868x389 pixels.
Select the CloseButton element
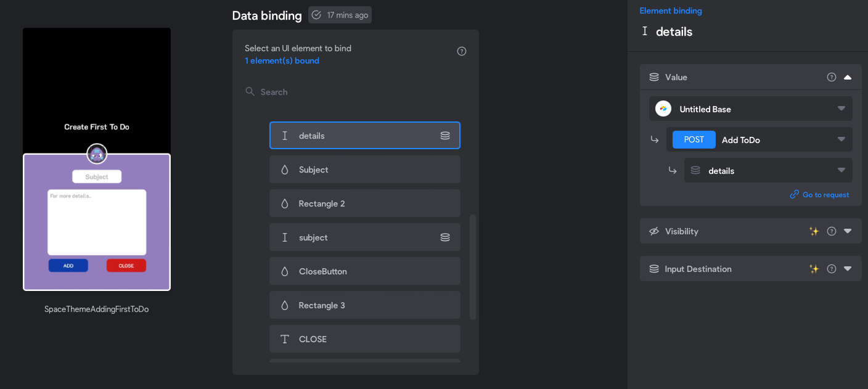coord(365,271)
